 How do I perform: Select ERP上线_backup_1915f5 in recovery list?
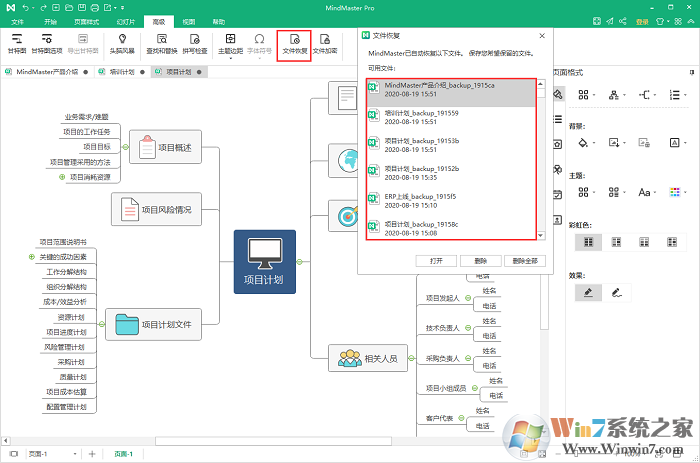click(455, 200)
